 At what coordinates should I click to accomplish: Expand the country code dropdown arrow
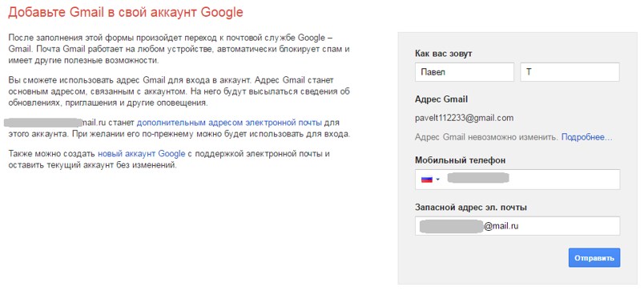click(438, 180)
